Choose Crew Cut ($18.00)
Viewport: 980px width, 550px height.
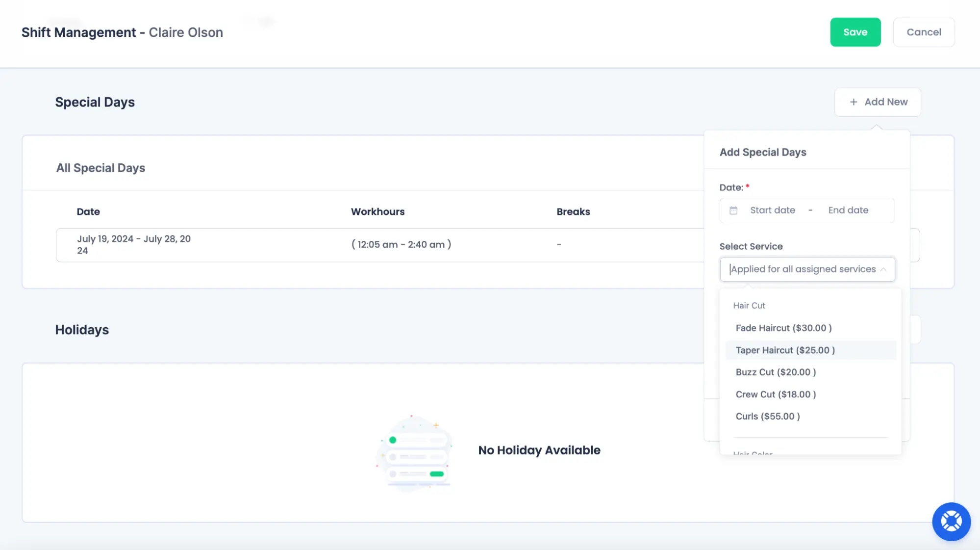pos(776,394)
